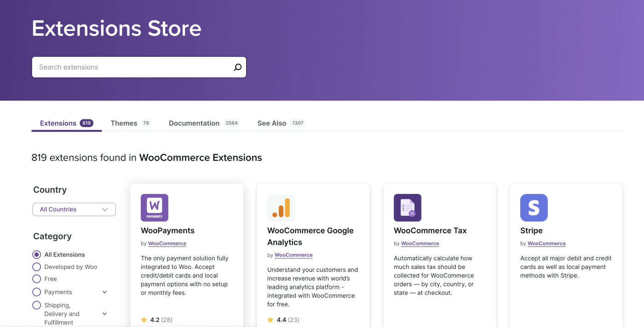Click the Stripe description text
The height and width of the screenshot is (327, 644).
[566, 267]
